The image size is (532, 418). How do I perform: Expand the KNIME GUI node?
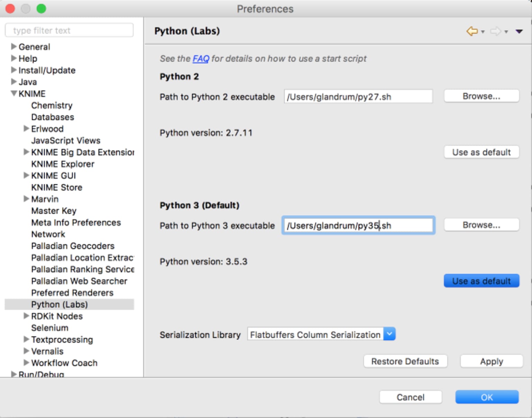26,175
